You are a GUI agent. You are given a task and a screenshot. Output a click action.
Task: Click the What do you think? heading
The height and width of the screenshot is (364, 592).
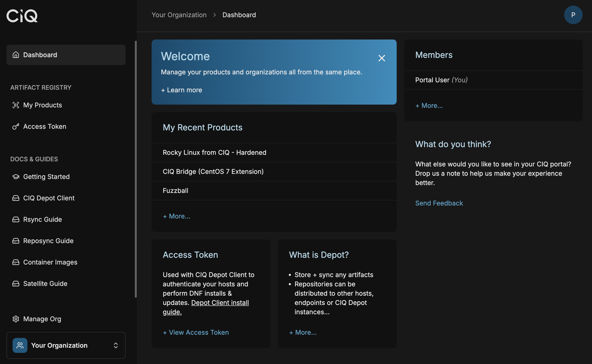pos(453,144)
